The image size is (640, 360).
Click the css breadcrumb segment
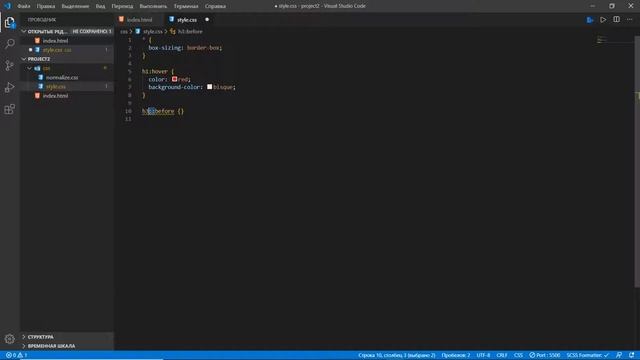coord(124,31)
